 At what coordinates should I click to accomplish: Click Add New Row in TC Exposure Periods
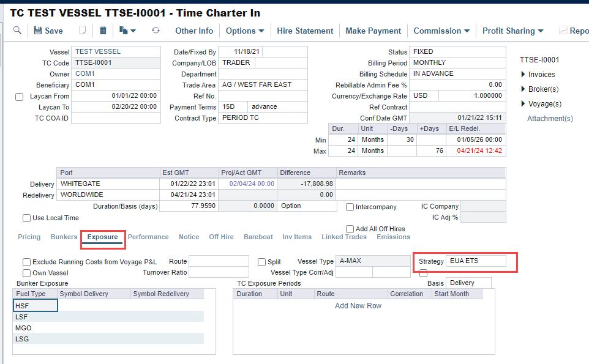pyautogui.click(x=358, y=306)
